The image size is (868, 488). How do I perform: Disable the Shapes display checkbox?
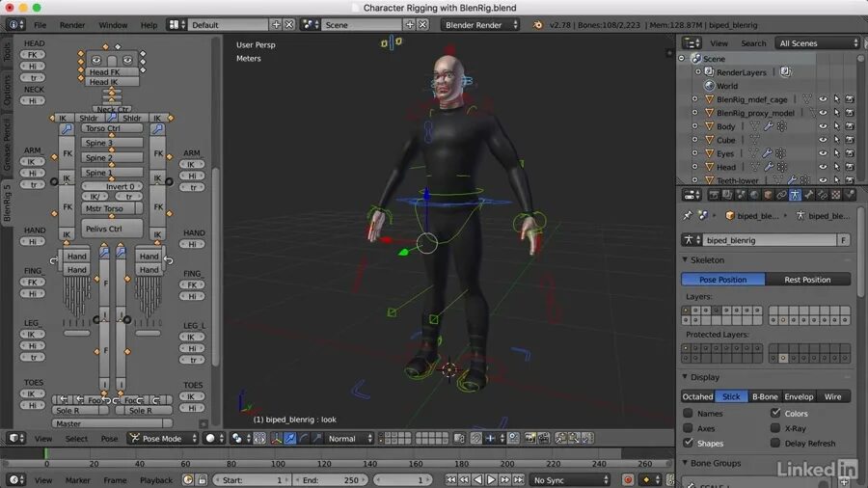[688, 443]
